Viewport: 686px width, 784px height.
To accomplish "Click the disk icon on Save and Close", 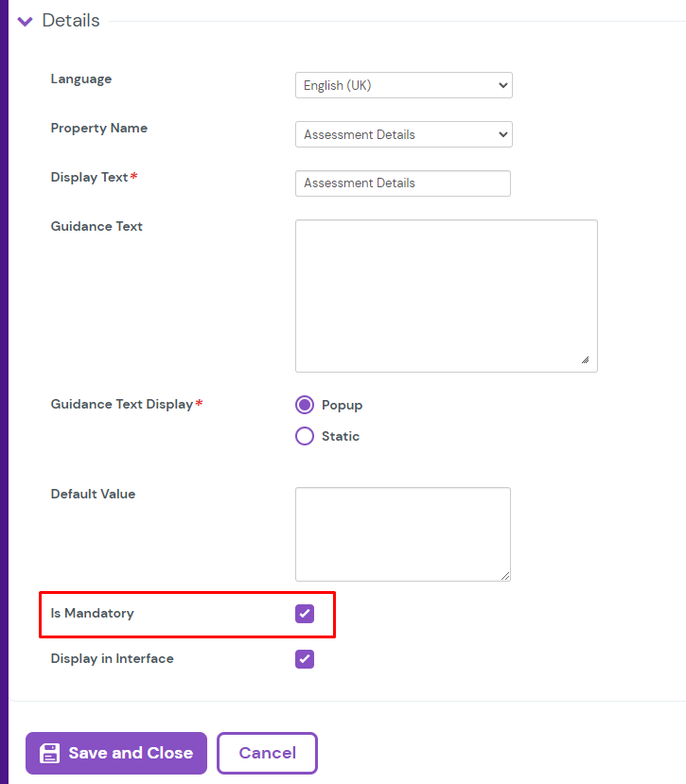I will (48, 753).
